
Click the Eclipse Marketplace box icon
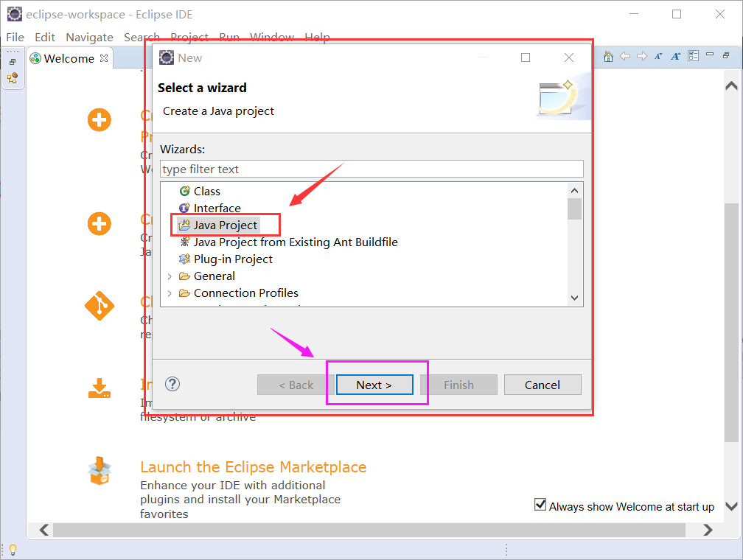[x=100, y=470]
